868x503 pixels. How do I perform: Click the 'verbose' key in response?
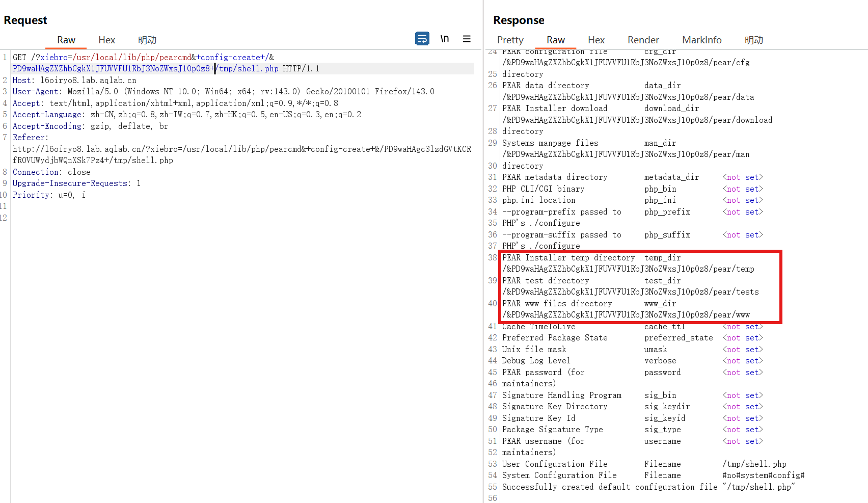660,361
